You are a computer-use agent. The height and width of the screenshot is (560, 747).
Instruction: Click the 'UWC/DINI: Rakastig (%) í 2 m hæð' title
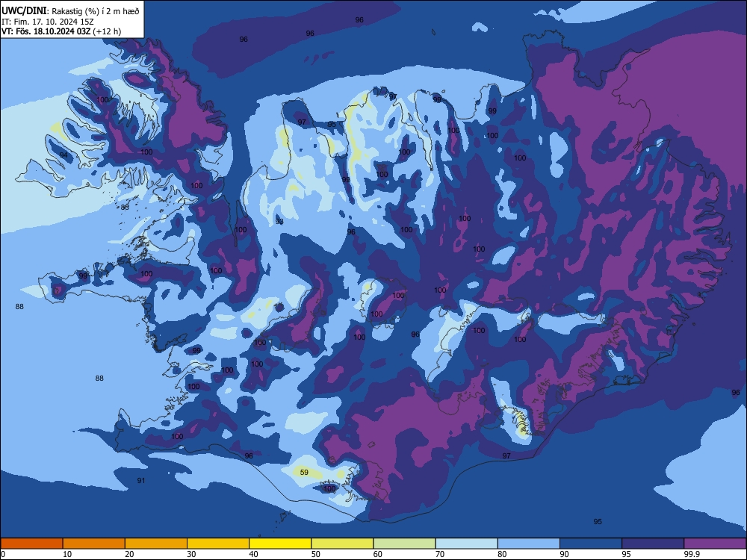point(70,10)
